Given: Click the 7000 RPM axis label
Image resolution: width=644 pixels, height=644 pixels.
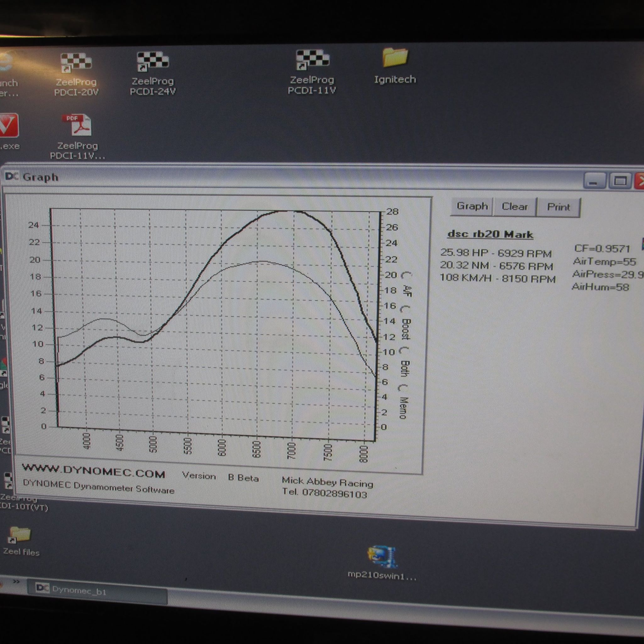Looking at the screenshot, I should tap(291, 450).
